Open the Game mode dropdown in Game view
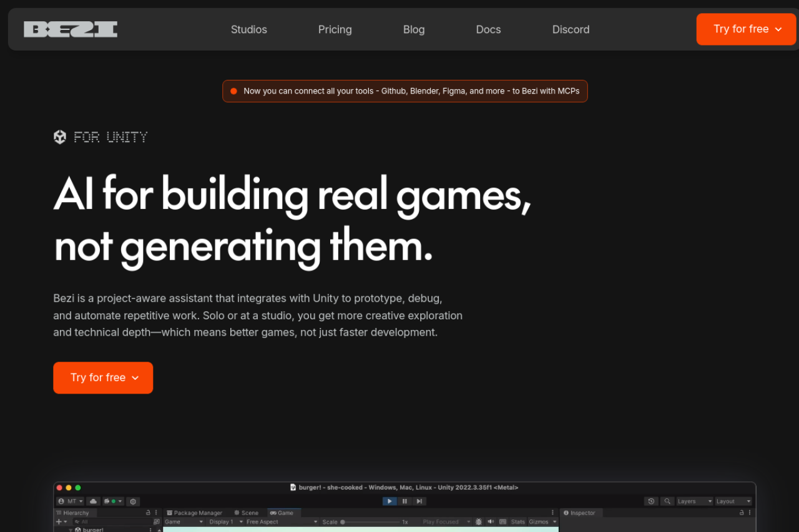This screenshot has height=532, width=799. 184,522
